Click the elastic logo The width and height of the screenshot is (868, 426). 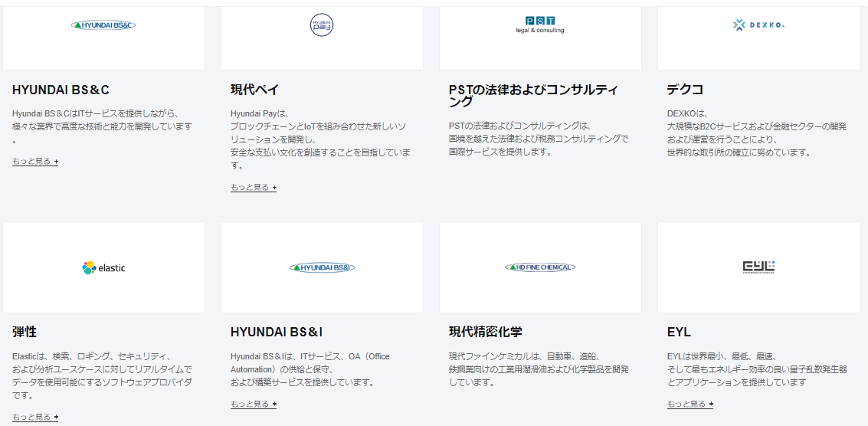(103, 267)
